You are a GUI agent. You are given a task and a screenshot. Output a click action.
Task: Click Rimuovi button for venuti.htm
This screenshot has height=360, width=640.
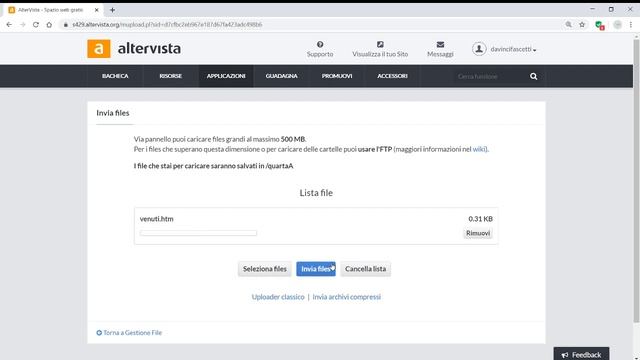coord(478,233)
